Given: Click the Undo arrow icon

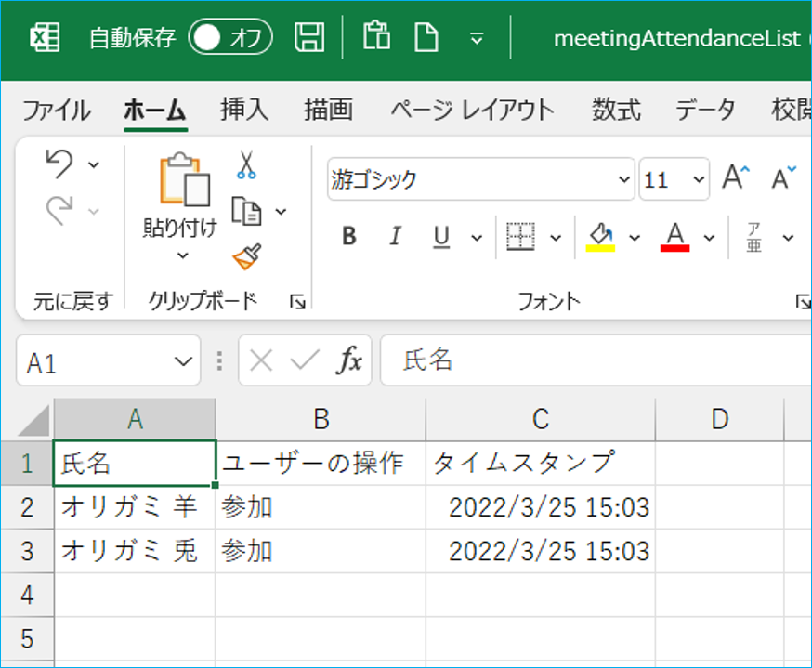Looking at the screenshot, I should coord(59,164).
